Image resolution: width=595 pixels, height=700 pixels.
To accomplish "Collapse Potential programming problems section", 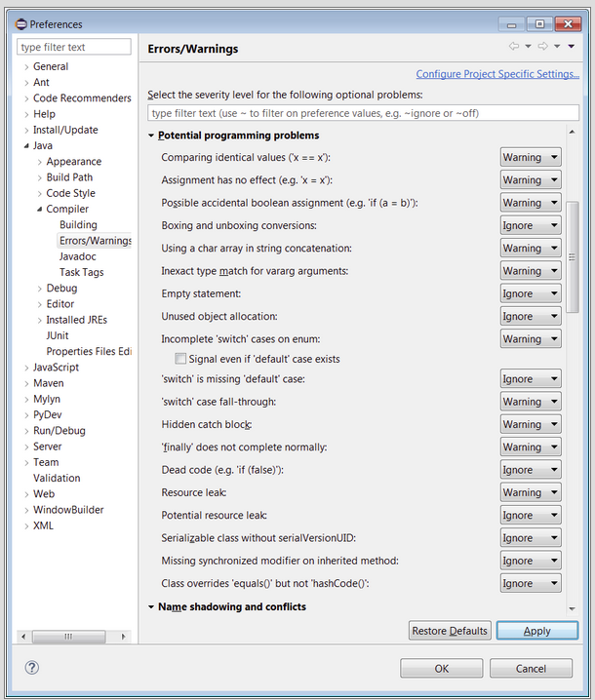I will click(151, 136).
